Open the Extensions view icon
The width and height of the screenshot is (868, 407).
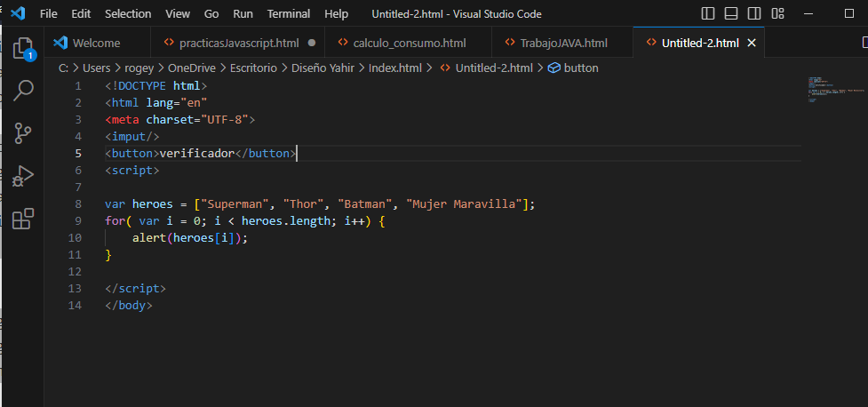coord(23,219)
